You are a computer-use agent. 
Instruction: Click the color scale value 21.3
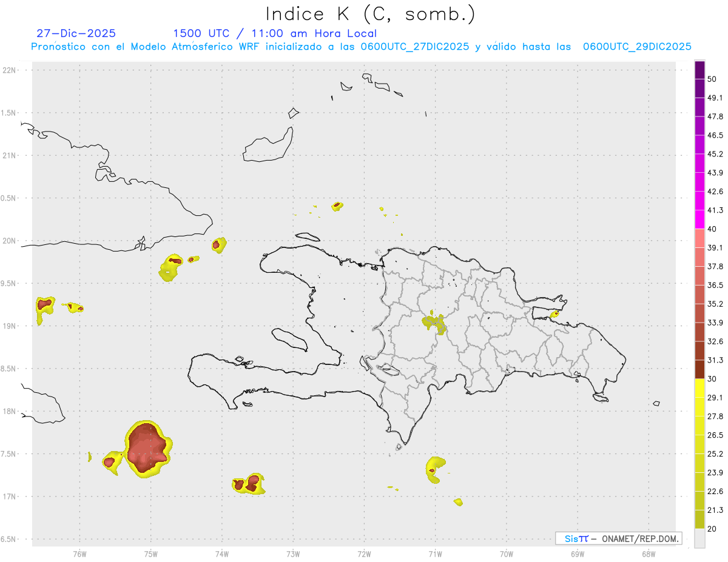click(715, 510)
